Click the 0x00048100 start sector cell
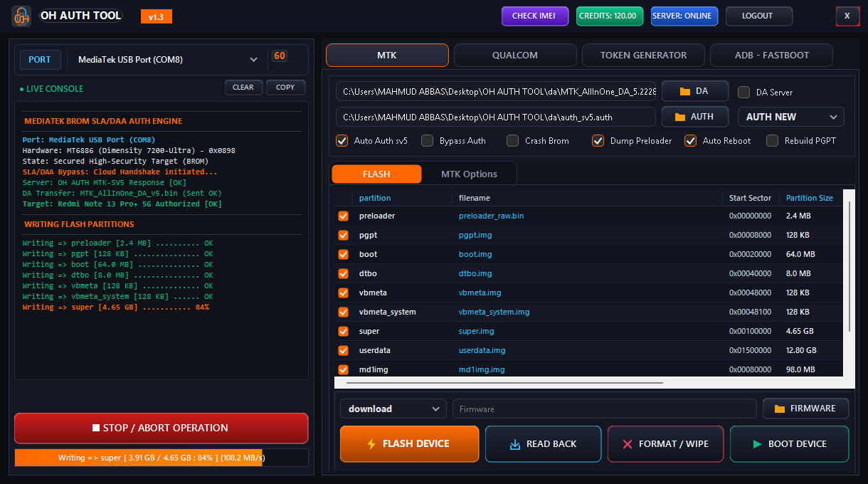 coord(750,312)
